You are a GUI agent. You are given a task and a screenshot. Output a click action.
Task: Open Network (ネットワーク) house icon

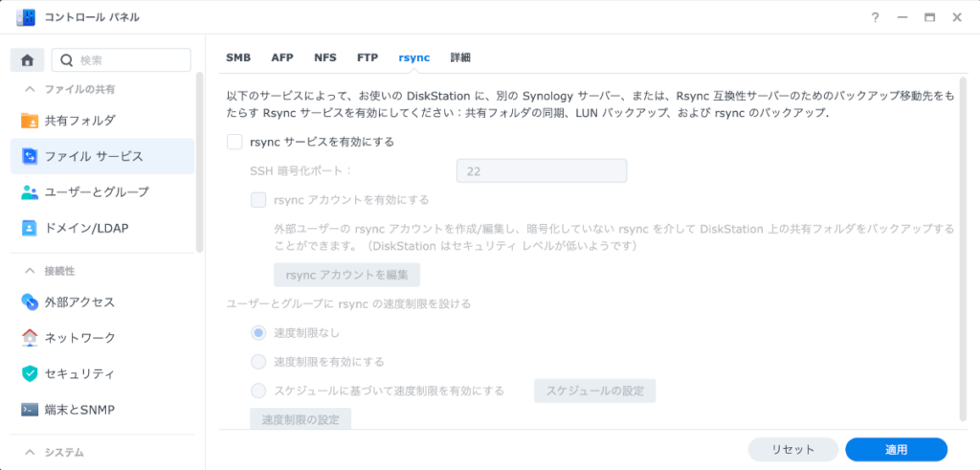(x=30, y=338)
